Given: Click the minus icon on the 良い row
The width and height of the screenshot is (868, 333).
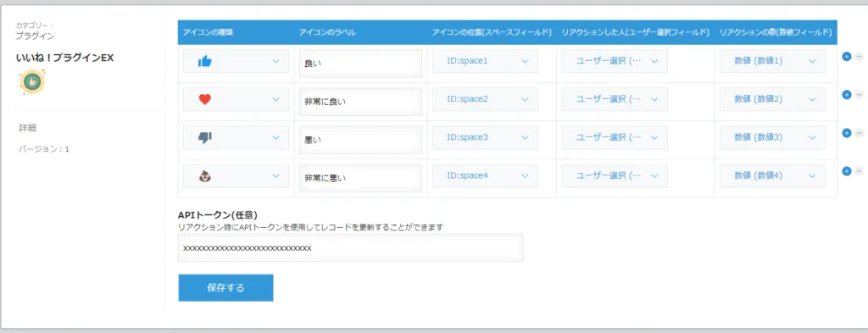Looking at the screenshot, I should tap(860, 57).
